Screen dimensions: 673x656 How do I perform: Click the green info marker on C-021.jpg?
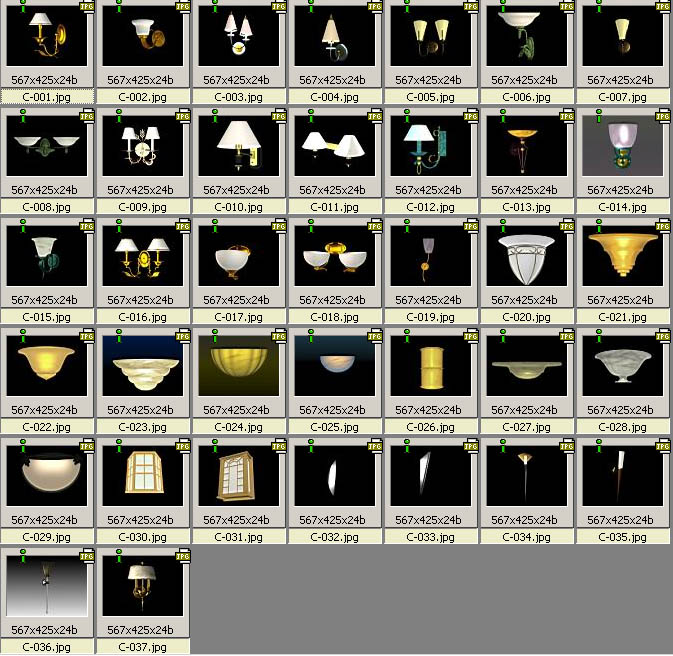tap(599, 226)
